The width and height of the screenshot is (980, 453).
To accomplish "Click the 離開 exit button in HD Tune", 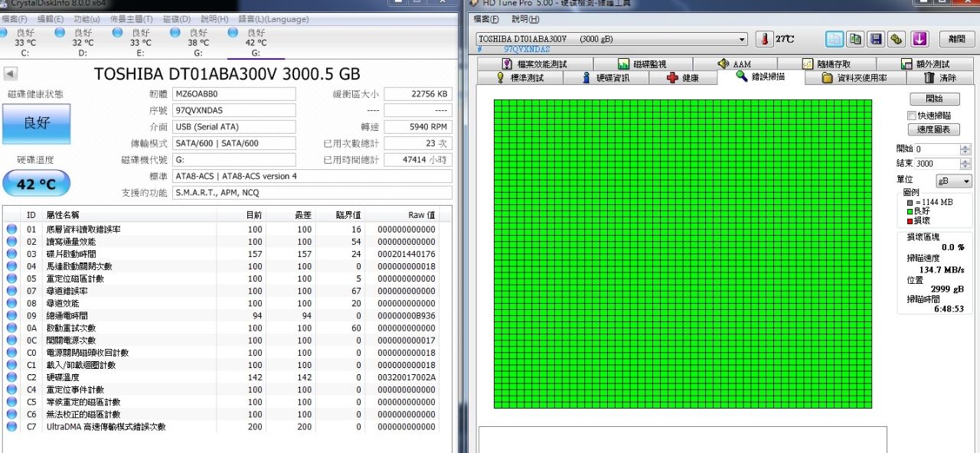I will 956,39.
